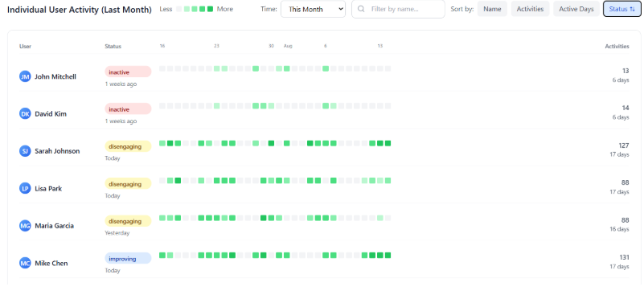This screenshot has width=644, height=299.
Task: Click John Mitchell's inactive status badge
Action: pyautogui.click(x=128, y=72)
